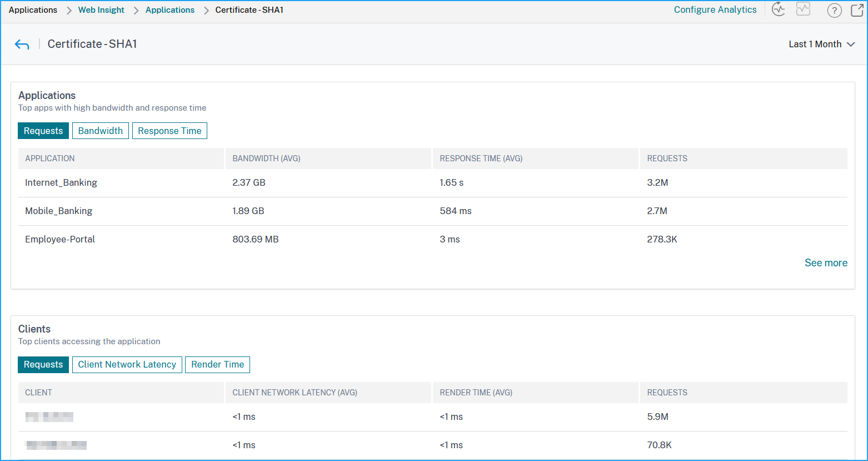Click the activity pulse clock icon
Viewport: 868px width, 461px height.
(779, 9)
